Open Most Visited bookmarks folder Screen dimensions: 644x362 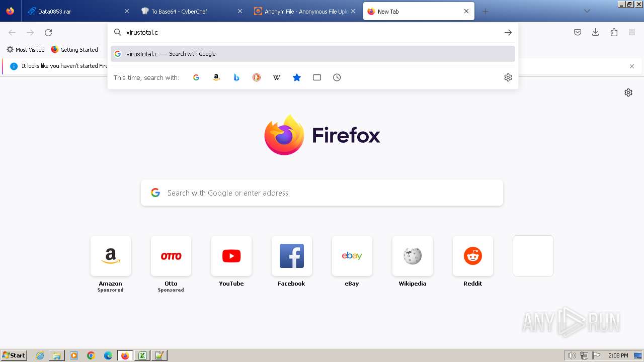click(x=25, y=50)
